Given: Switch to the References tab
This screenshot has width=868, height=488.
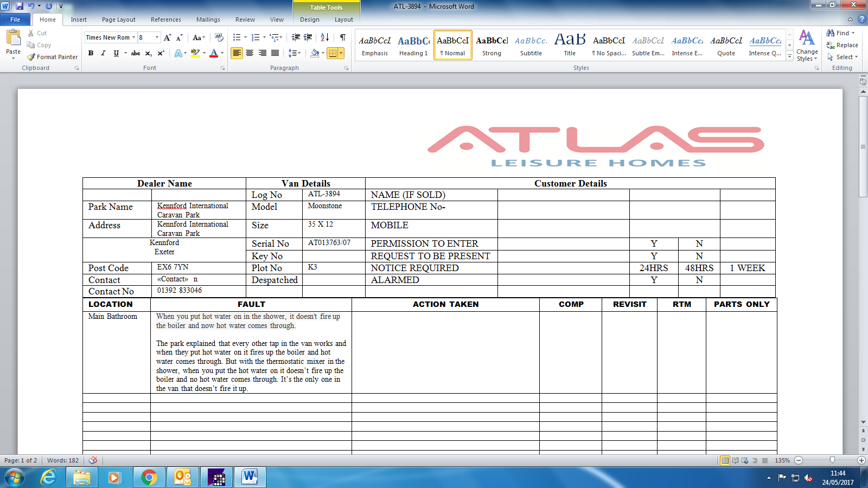Looking at the screenshot, I should pyautogui.click(x=166, y=20).
